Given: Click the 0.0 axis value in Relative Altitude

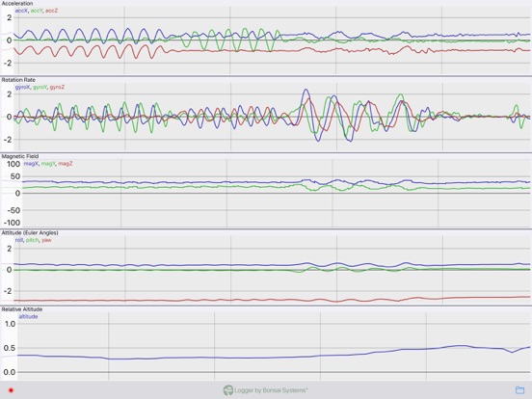Looking at the screenshot, I should (x=10, y=372).
